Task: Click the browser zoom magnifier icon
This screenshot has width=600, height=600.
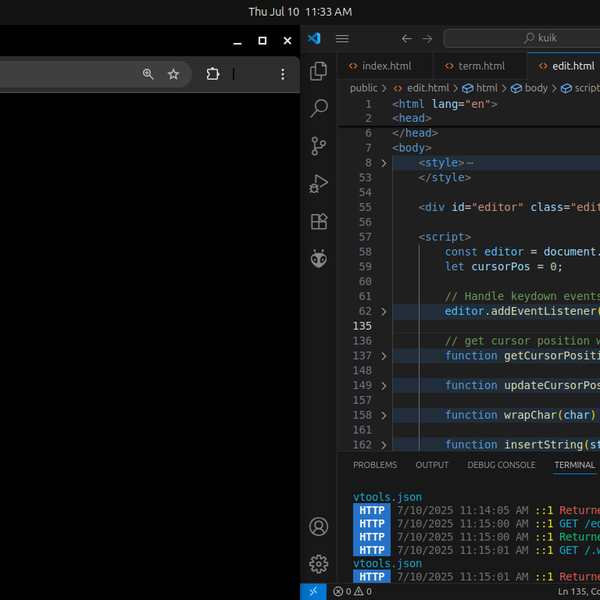Action: pyautogui.click(x=148, y=74)
